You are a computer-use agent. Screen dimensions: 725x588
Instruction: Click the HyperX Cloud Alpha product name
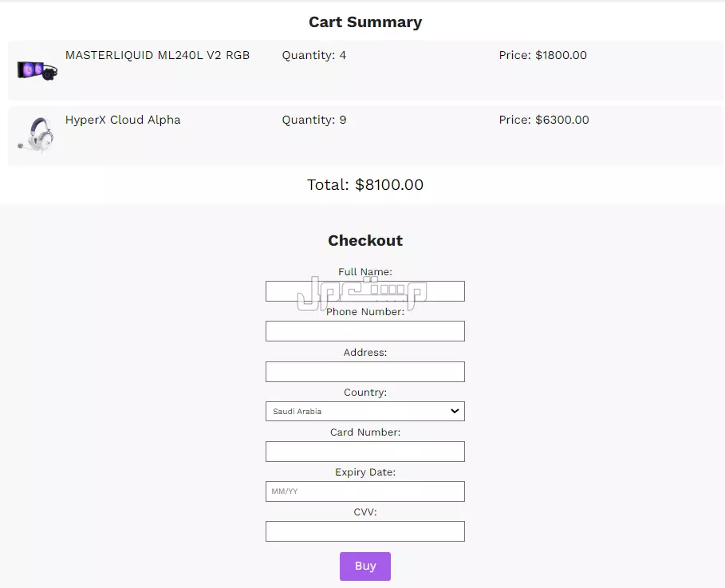pyautogui.click(x=123, y=120)
